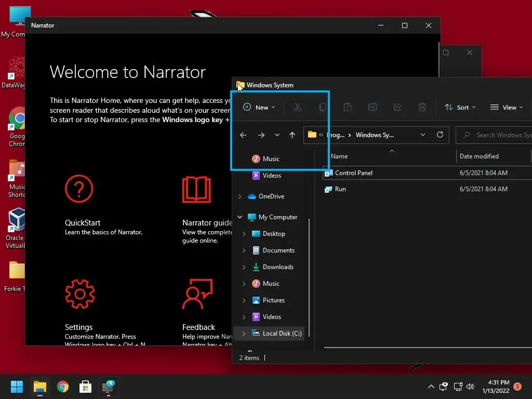Expand the OneDrive tree node
The image size is (532, 399).
click(x=240, y=196)
